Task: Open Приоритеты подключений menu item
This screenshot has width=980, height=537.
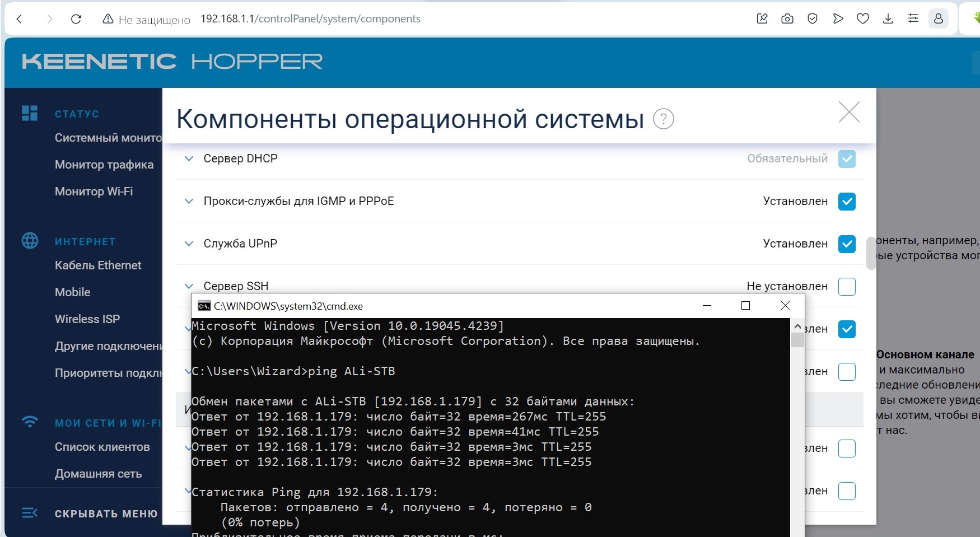Action: [108, 373]
